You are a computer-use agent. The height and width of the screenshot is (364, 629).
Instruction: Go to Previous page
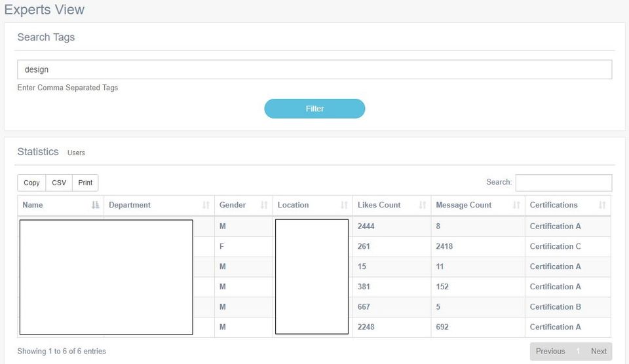coord(550,351)
